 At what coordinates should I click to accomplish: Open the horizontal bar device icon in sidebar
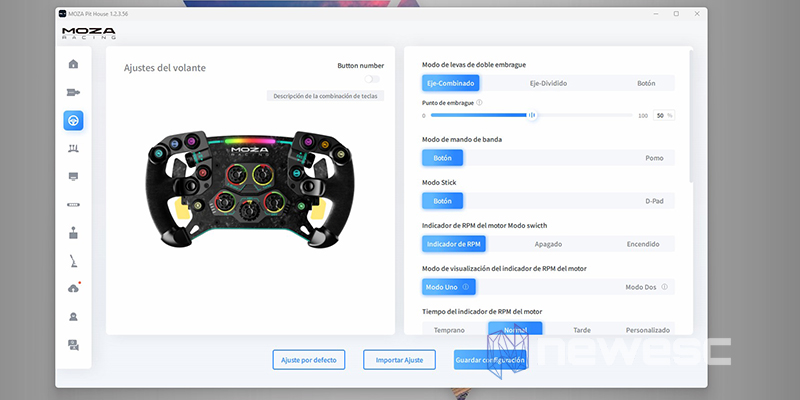click(73, 205)
